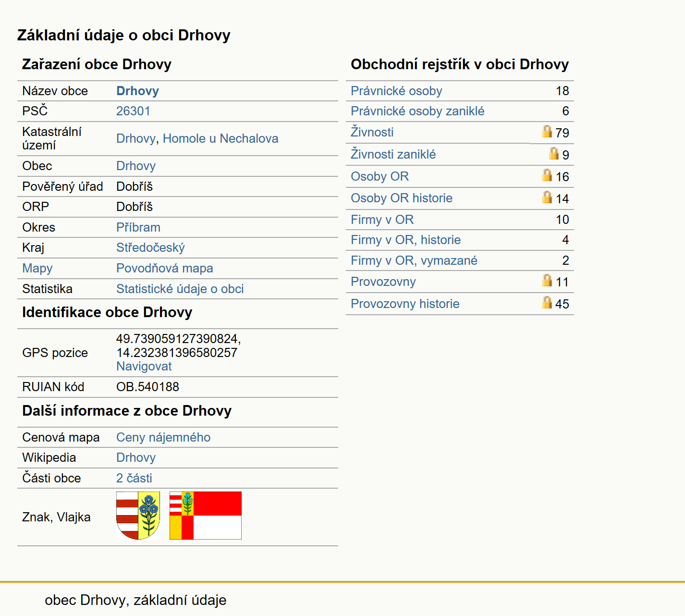Screen dimensions: 685x616
Task: Open Živnosti zaniklé link
Action: [393, 154]
